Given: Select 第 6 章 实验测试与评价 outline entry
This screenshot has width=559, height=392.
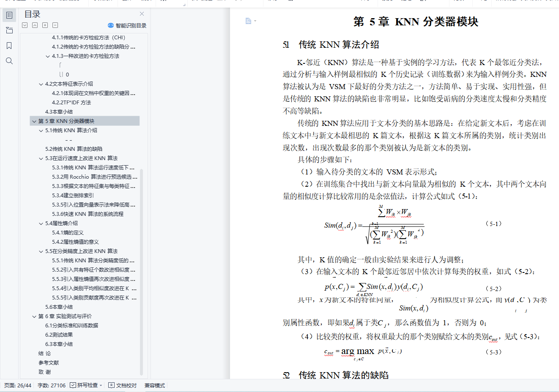Looking at the screenshot, I should [x=65, y=316].
